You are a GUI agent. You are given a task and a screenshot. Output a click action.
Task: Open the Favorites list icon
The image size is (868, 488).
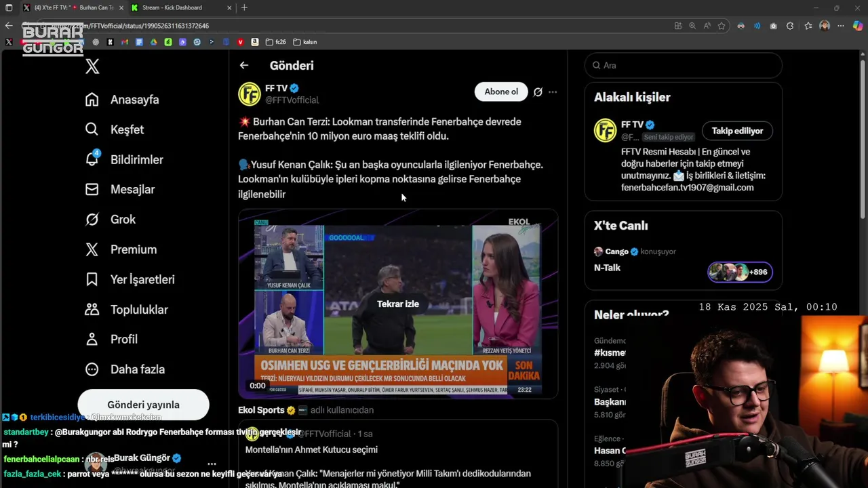click(808, 26)
